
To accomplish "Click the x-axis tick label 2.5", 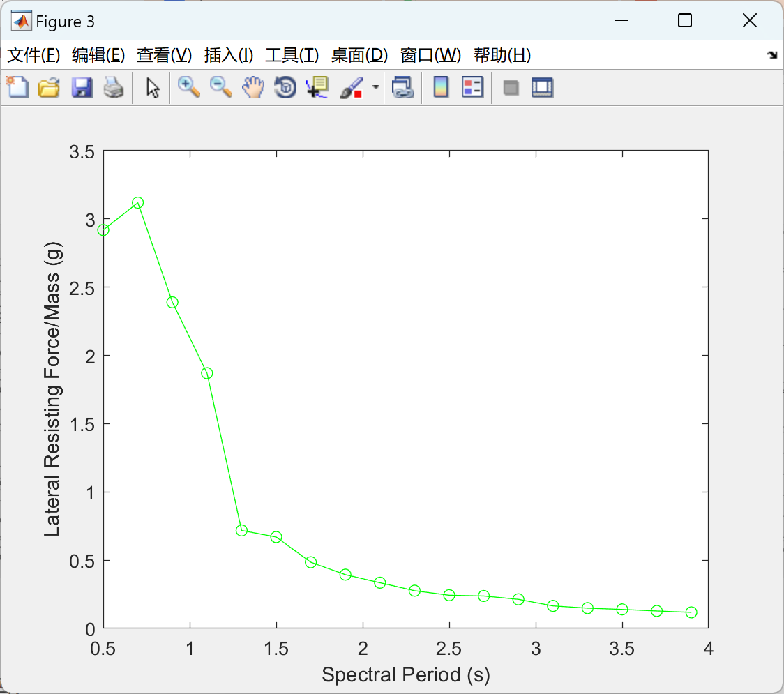I will pos(449,649).
